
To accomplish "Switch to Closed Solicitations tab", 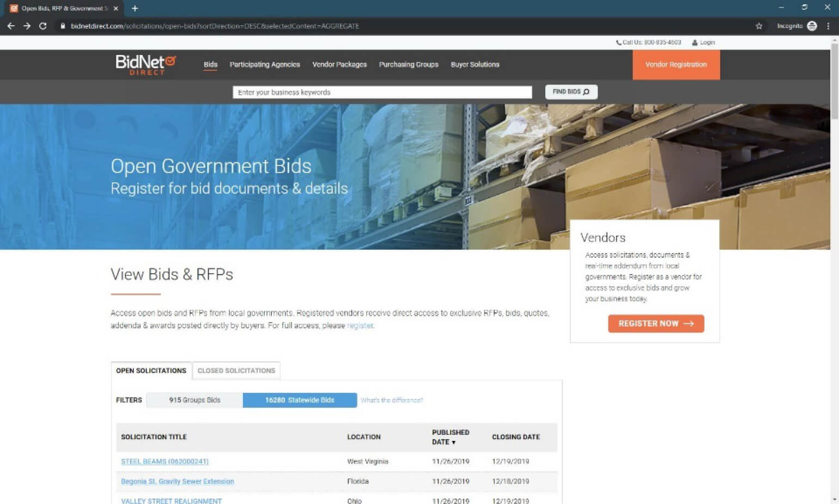I will coord(236,371).
